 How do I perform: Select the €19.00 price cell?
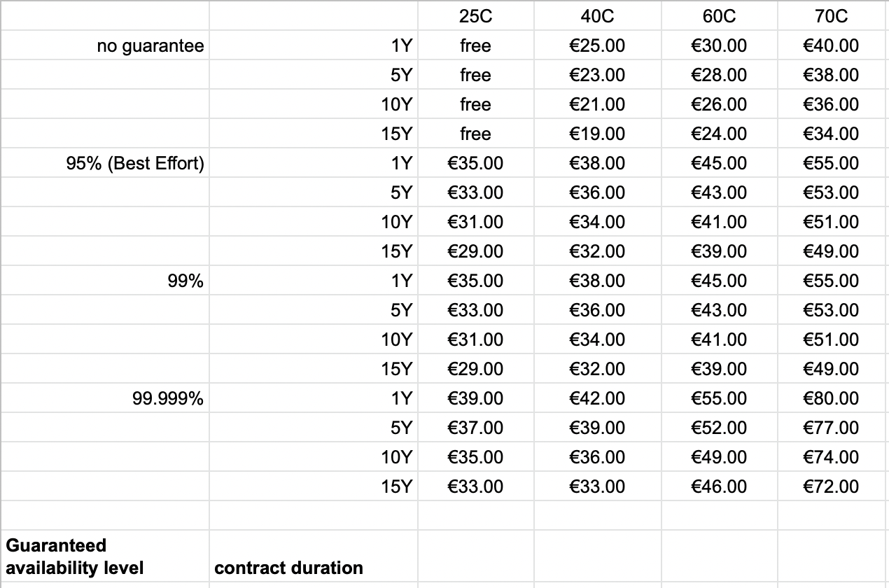pos(597,134)
